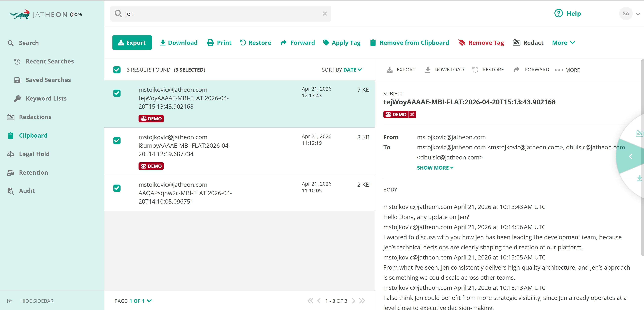Viewport: 644px width, 310px height.
Task: Click the SA user avatar
Action: pyautogui.click(x=626, y=14)
